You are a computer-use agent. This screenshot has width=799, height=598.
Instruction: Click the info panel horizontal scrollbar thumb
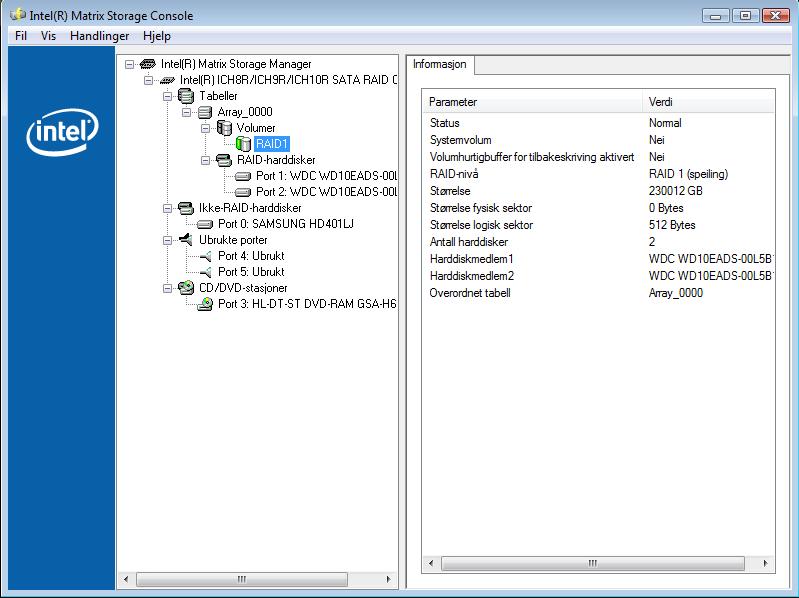(x=593, y=563)
